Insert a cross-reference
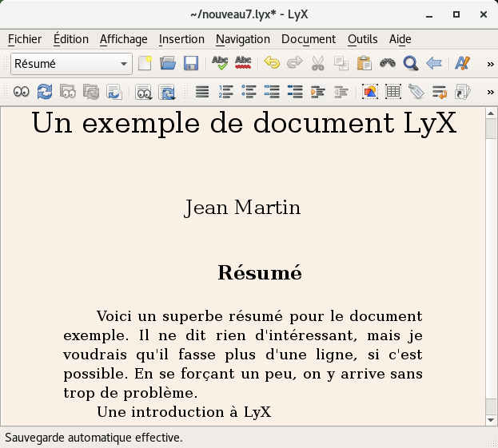498x448 pixels. [x=440, y=92]
